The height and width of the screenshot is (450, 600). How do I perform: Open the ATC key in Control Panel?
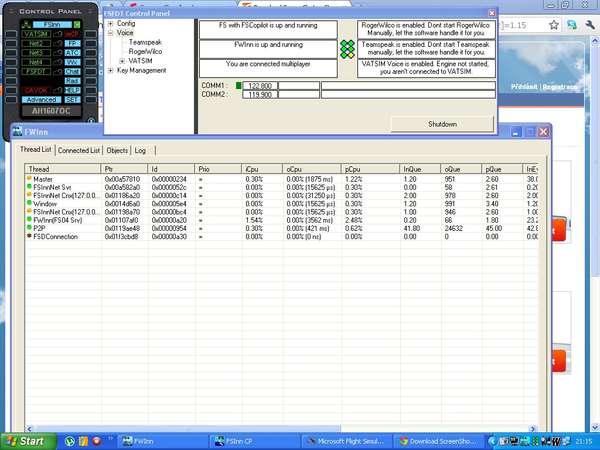click(72, 53)
